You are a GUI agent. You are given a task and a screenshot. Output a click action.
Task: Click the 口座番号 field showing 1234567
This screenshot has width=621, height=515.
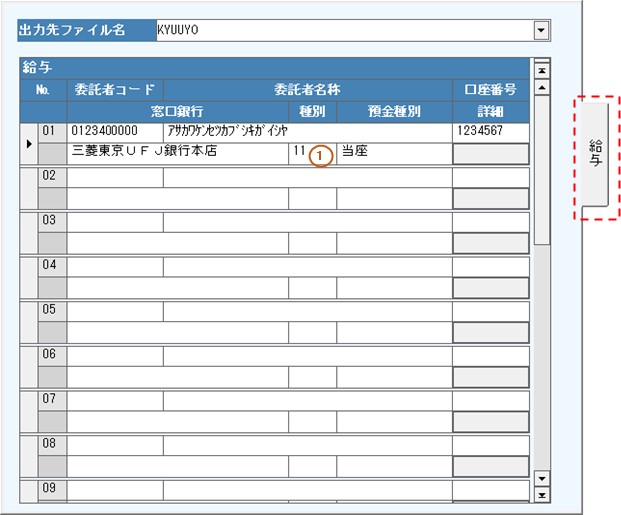490,131
